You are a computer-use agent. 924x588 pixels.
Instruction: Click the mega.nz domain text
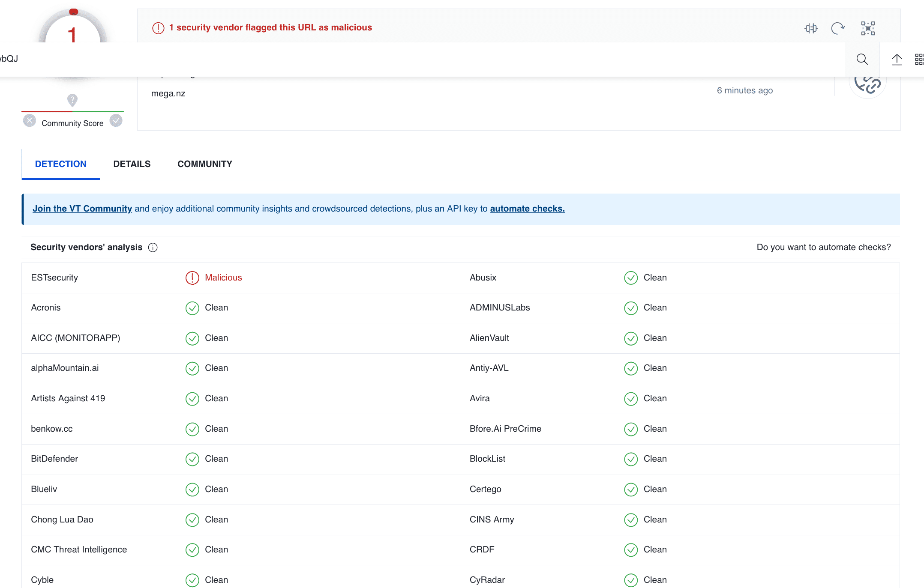point(168,93)
